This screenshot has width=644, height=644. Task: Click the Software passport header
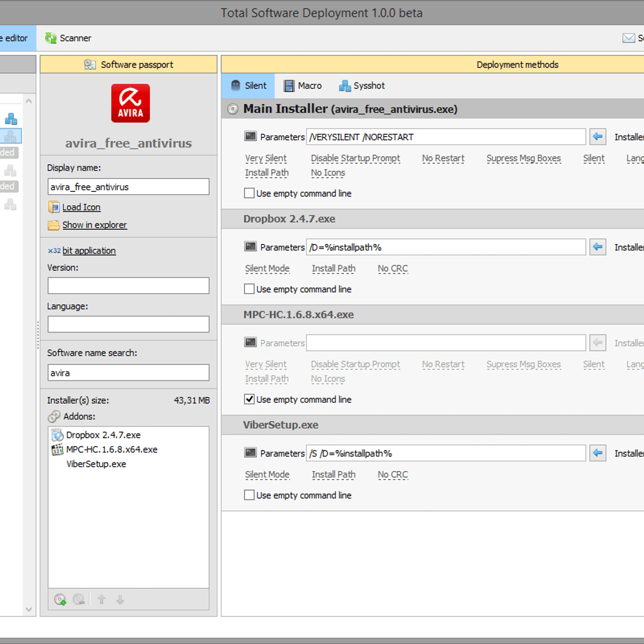pyautogui.click(x=128, y=65)
